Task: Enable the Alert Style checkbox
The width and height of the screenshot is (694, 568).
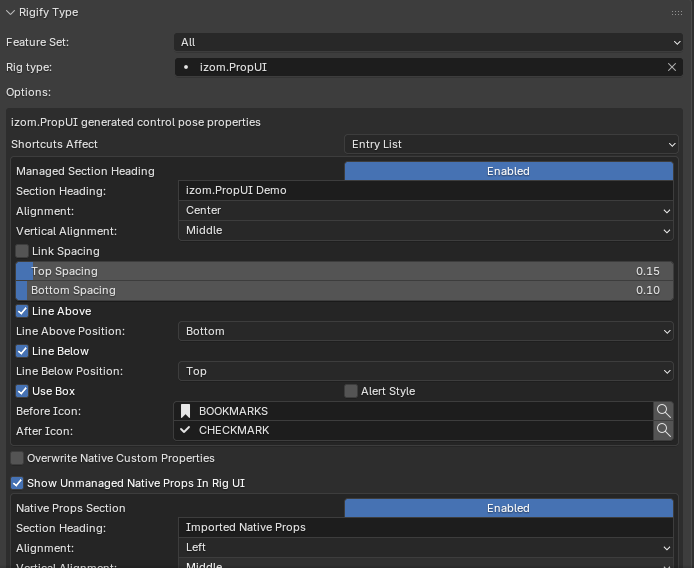Action: point(351,391)
